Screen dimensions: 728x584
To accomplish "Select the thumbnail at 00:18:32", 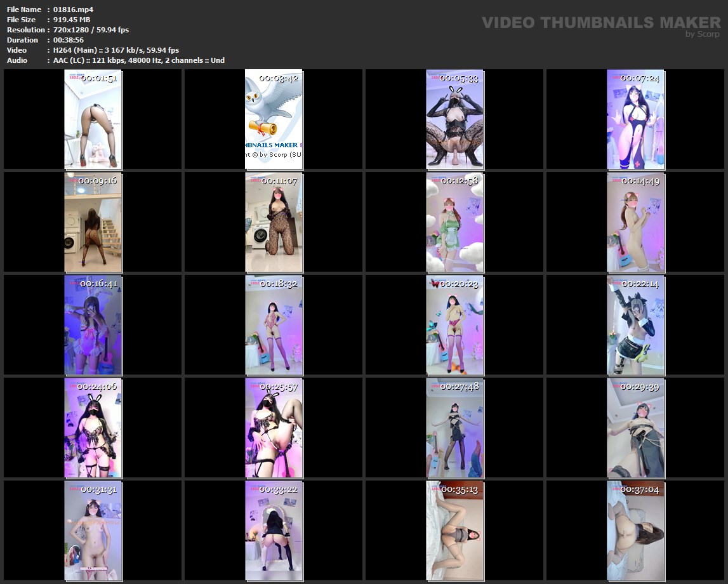I will (274, 325).
